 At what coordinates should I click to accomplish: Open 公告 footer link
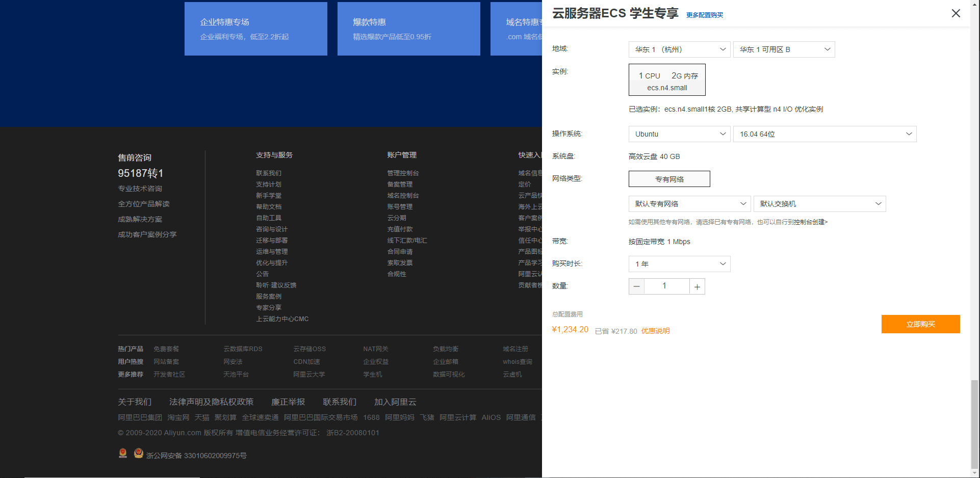click(263, 274)
